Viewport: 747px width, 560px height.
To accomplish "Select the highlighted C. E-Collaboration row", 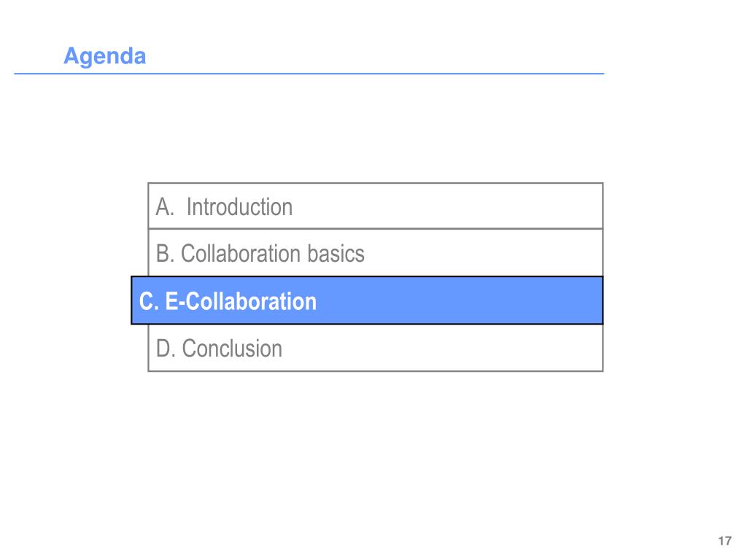I will click(367, 300).
